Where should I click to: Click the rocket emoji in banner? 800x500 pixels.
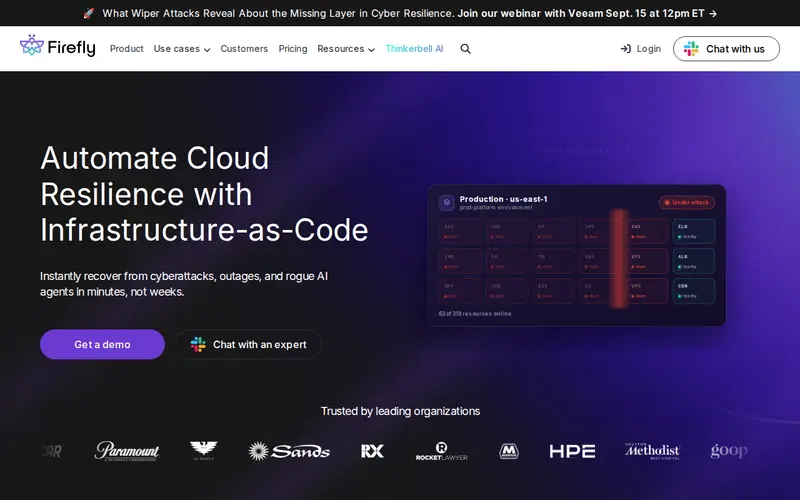(x=89, y=14)
